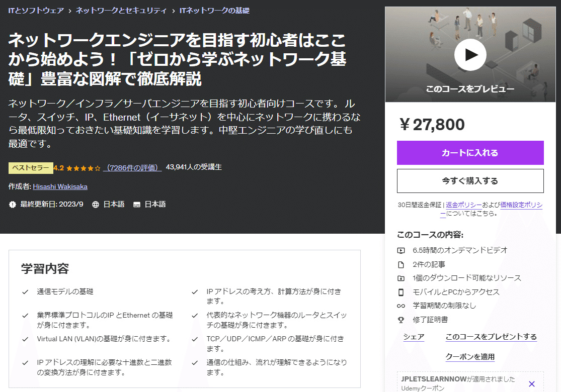Screen dimensions: 561x392
Task: Apply a coupon via クーポンを適用
Action: 470,356
